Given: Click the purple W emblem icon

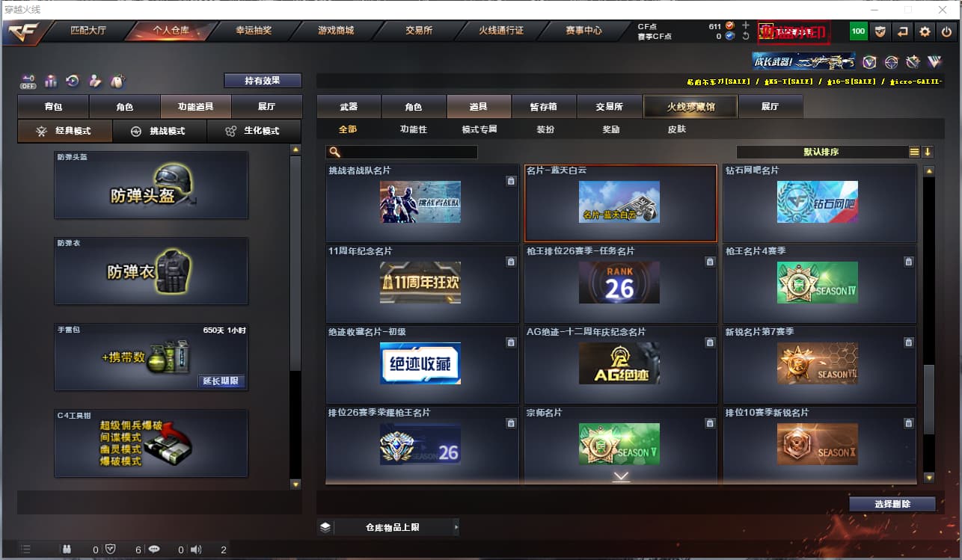Looking at the screenshot, I should point(934,62).
